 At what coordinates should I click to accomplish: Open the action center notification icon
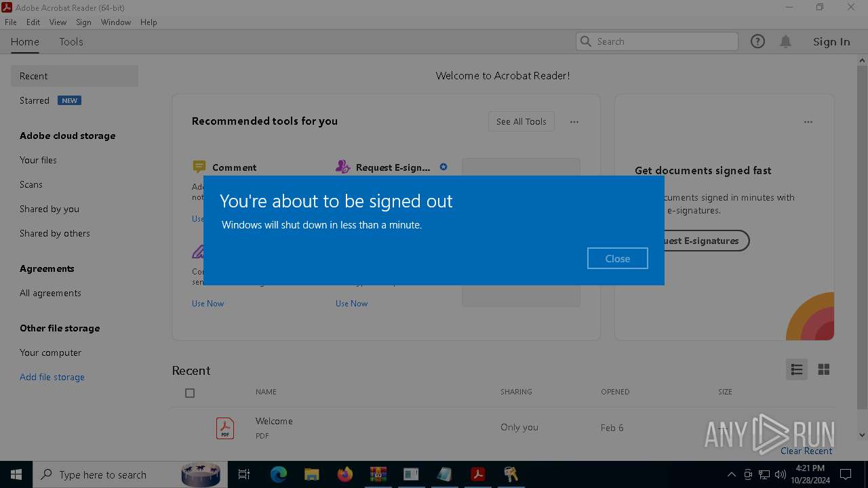[x=846, y=474]
